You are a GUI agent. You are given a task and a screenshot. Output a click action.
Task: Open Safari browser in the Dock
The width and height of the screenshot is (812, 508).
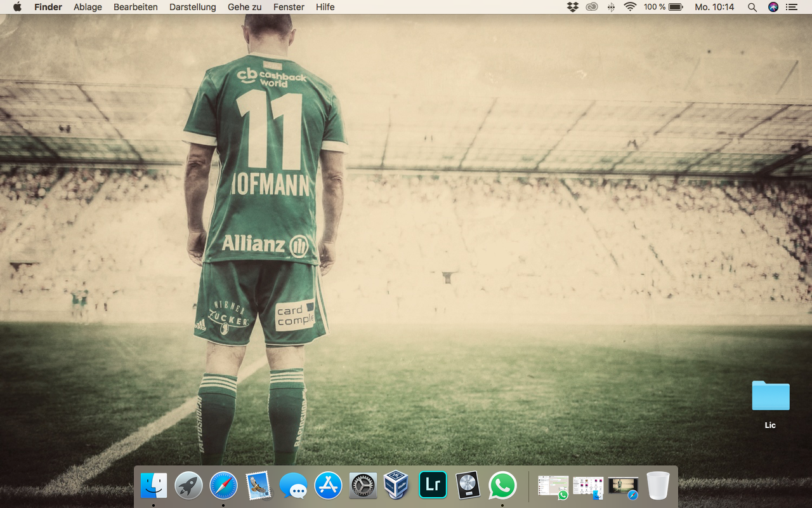point(223,486)
